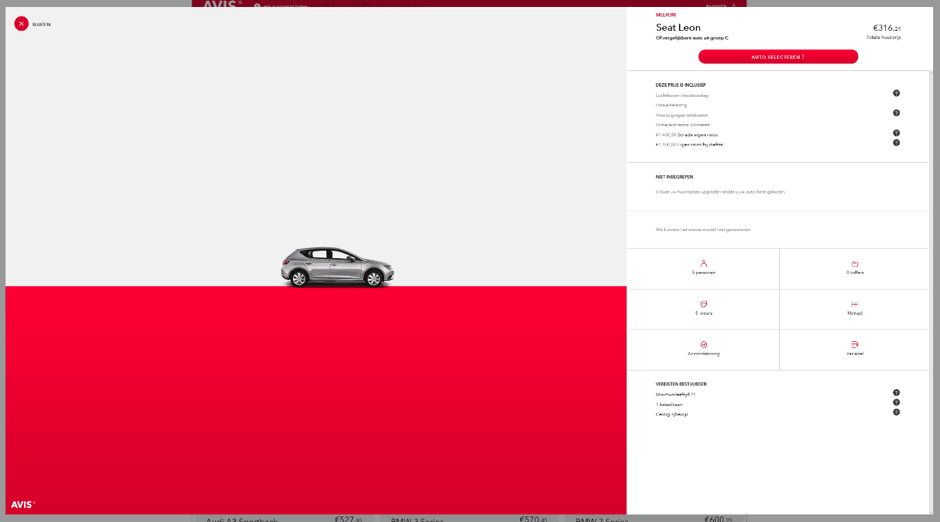Screen dimensions: 940x522
Task: Click the koffers luggage icon
Action: tap(855, 264)
